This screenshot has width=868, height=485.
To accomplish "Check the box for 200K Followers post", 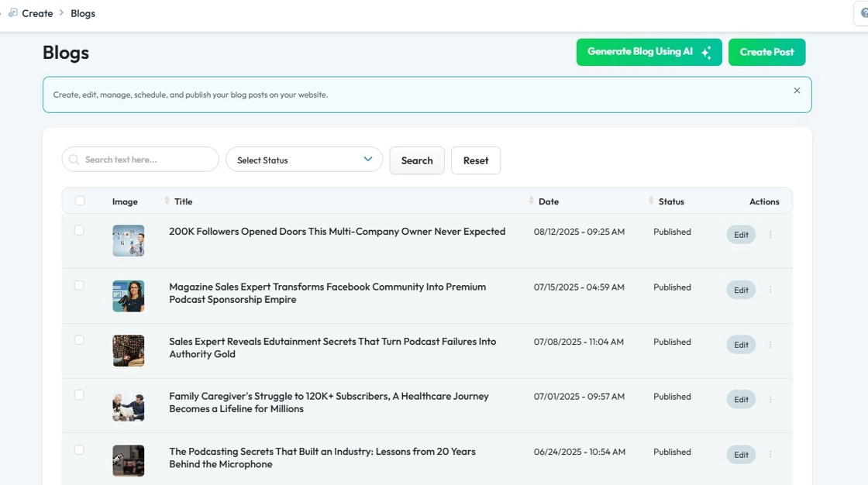I will [x=79, y=230].
